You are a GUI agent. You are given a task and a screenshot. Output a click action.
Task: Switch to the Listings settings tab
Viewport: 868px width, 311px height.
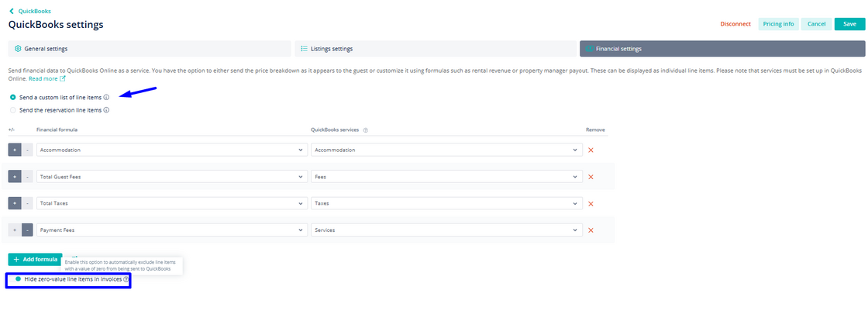(435, 49)
